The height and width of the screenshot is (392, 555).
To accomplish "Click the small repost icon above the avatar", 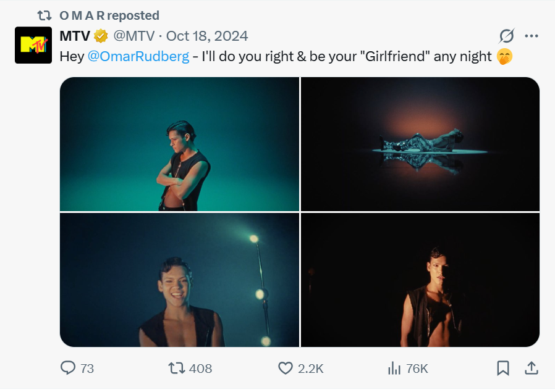I will coord(44,15).
